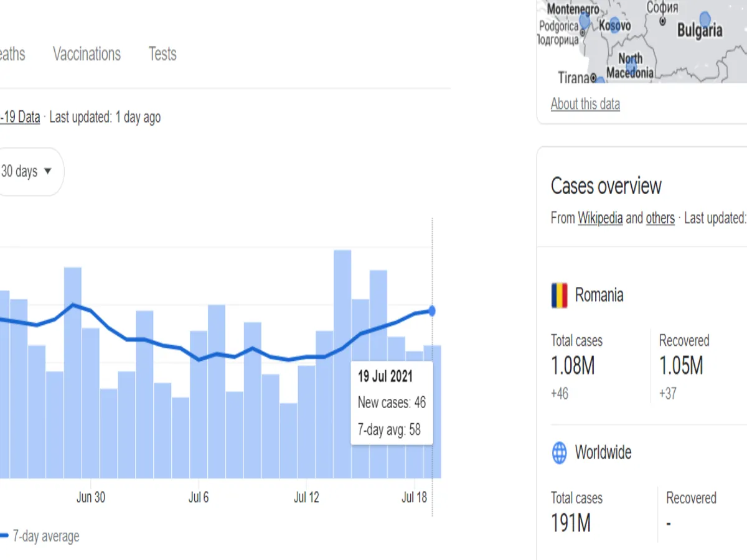Click the North Macedonia map bubble
This screenshot has width=747, height=560.
pos(631,59)
